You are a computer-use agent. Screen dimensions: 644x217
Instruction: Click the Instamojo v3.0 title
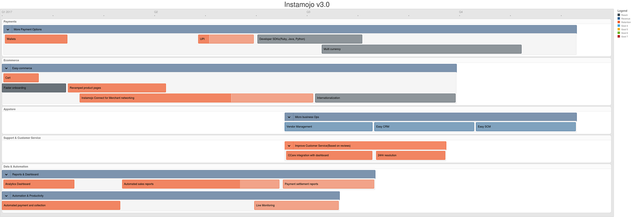tap(307, 5)
